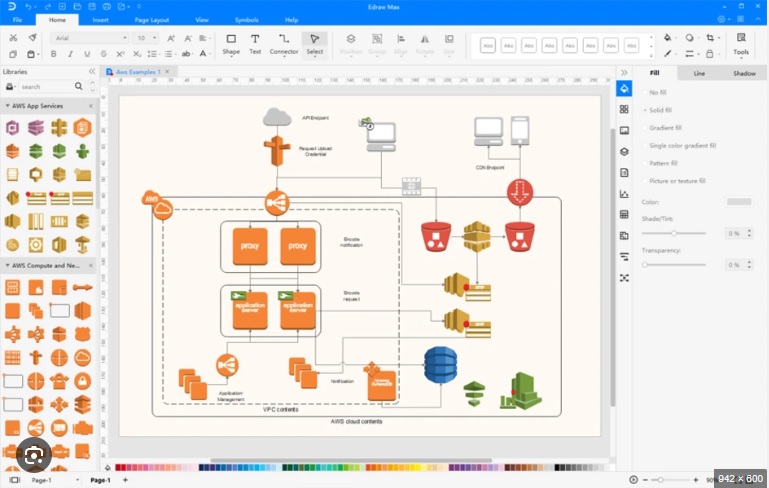Image resolution: width=769 pixels, height=488 pixels.
Task: Click the zoom out minus button
Action: coord(645,480)
